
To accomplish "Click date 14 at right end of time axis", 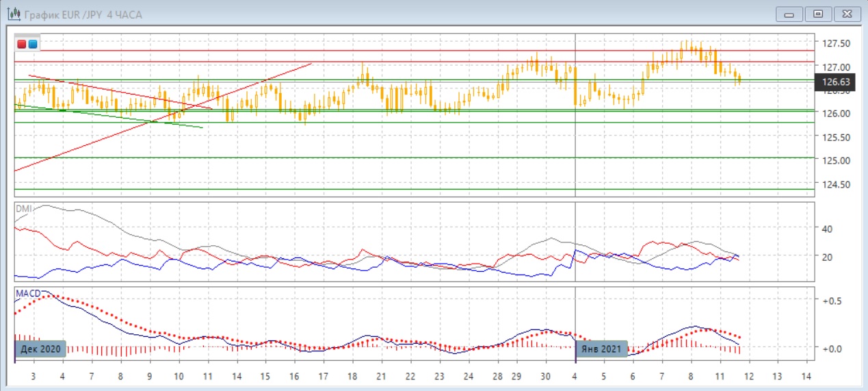I will pyautogui.click(x=805, y=377).
